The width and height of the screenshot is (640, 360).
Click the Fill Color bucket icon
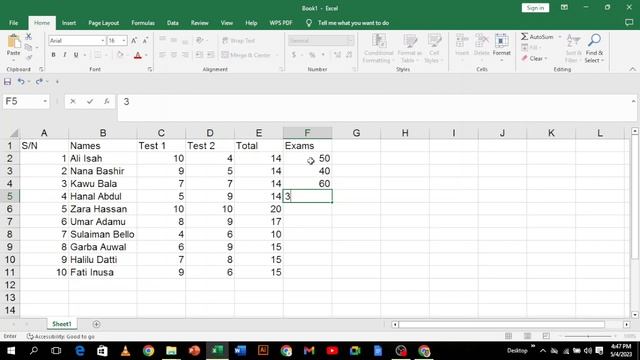[120, 55]
